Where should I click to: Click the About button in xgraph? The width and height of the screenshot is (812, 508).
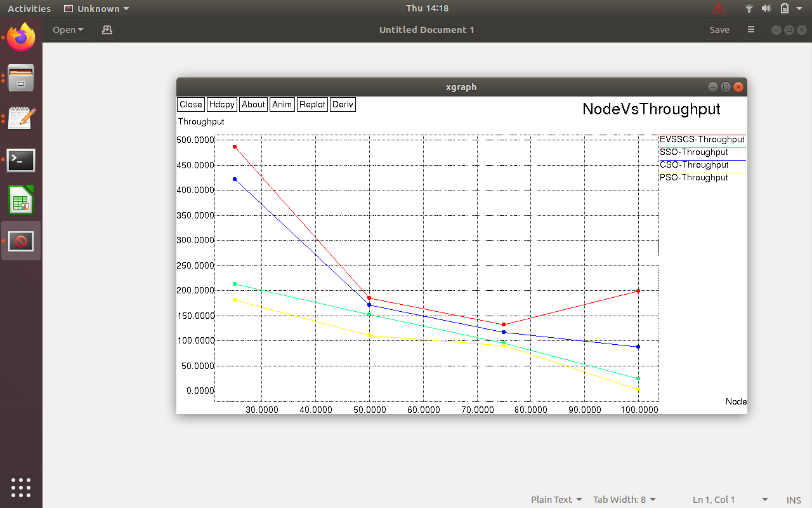click(x=253, y=105)
